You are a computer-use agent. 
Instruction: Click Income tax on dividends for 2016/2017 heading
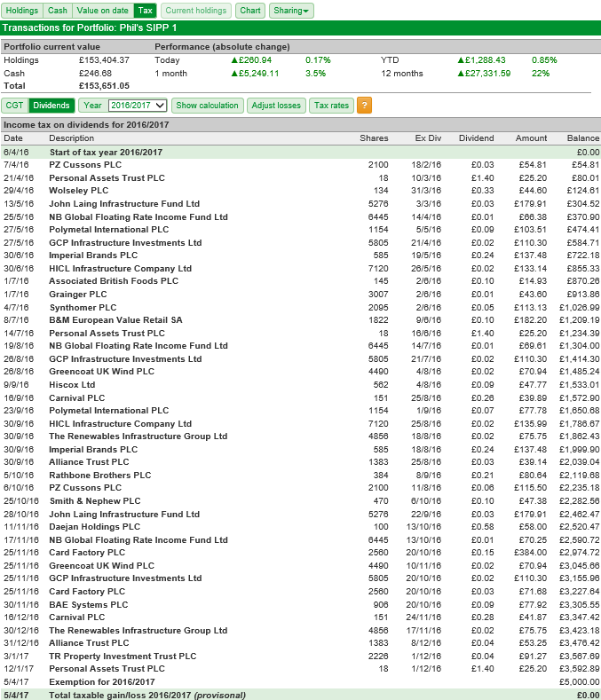pyautogui.click(x=86, y=125)
